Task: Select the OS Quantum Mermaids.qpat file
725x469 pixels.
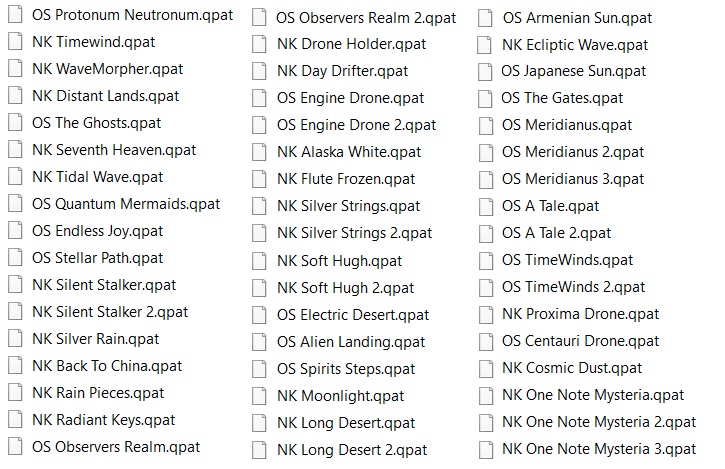Action: pos(126,204)
